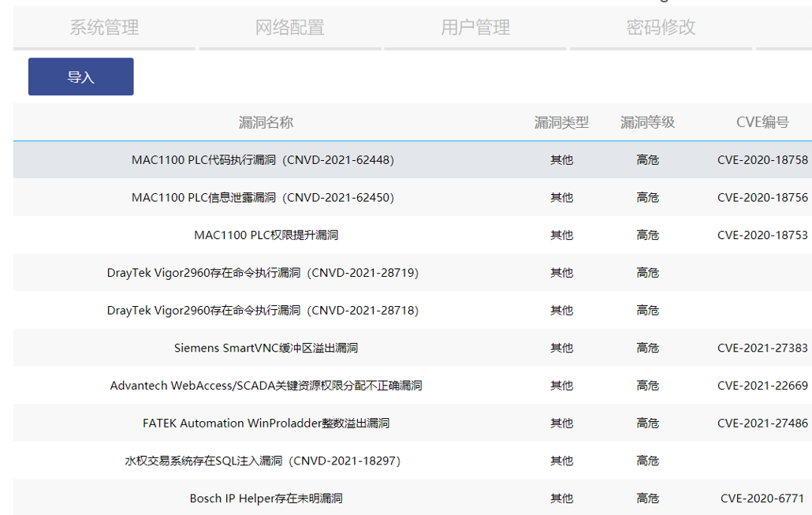Click 其他 type in MAC1100 PLC信息泄露漏洞 row
This screenshot has height=515, width=812.
click(561, 197)
